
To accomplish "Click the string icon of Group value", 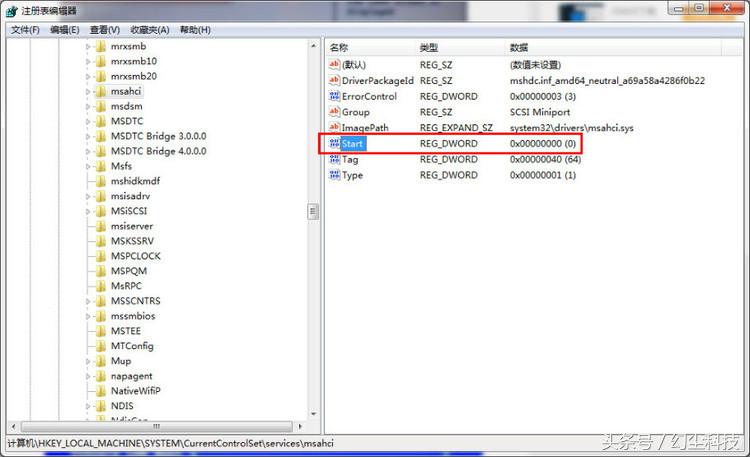I will (x=334, y=111).
